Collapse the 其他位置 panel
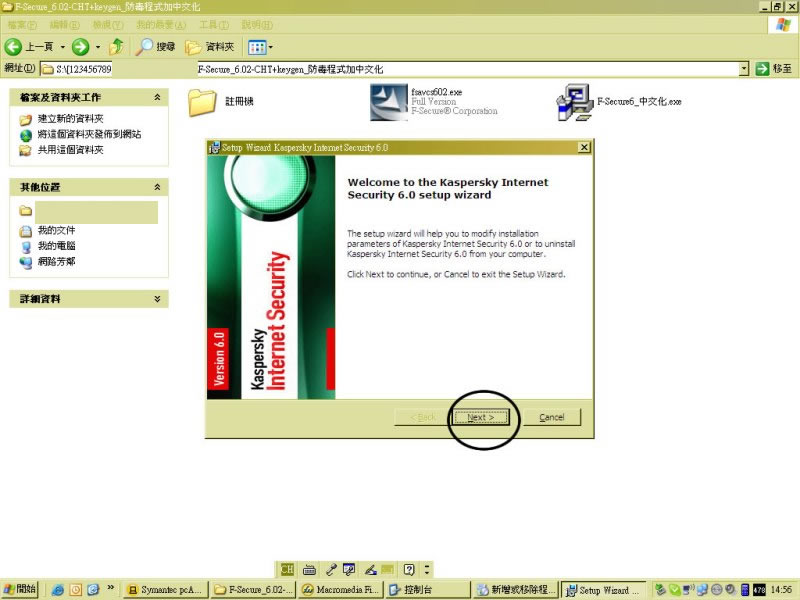 pos(157,187)
